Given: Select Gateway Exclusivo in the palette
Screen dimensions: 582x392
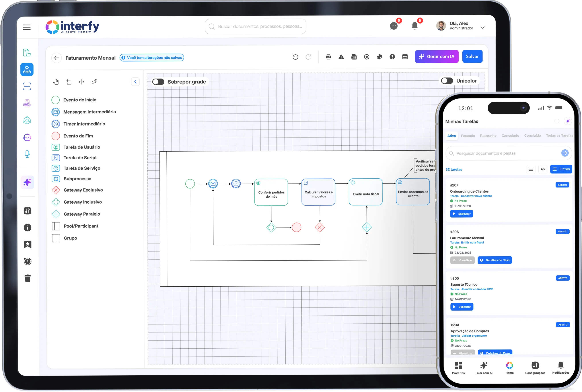Looking at the screenshot, I should (x=78, y=190).
